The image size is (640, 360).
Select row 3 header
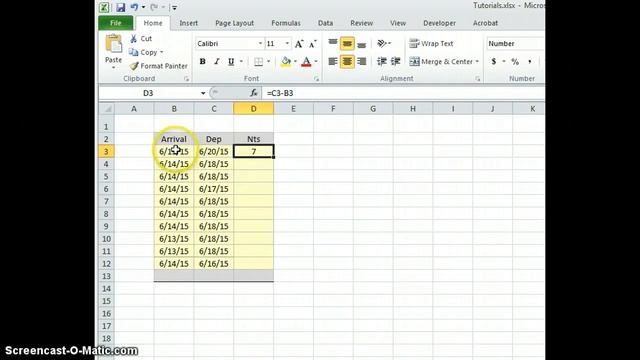point(106,151)
